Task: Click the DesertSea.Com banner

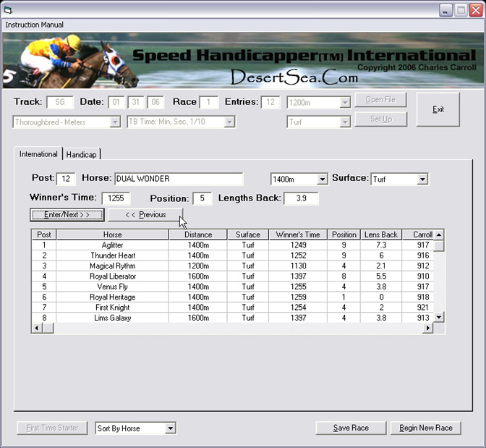Action: (x=294, y=77)
